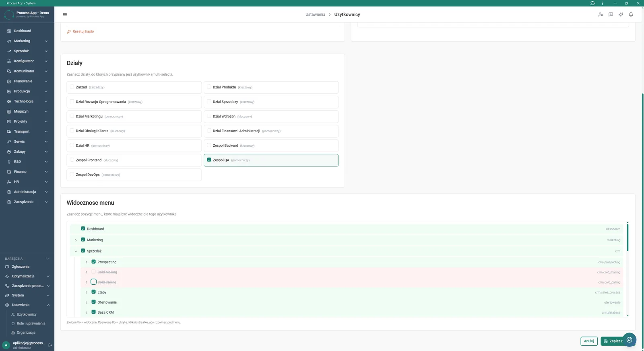Image resolution: width=644 pixels, height=351 pixels.
Task: Click the AI sparkles icon in header
Action: (621, 14)
